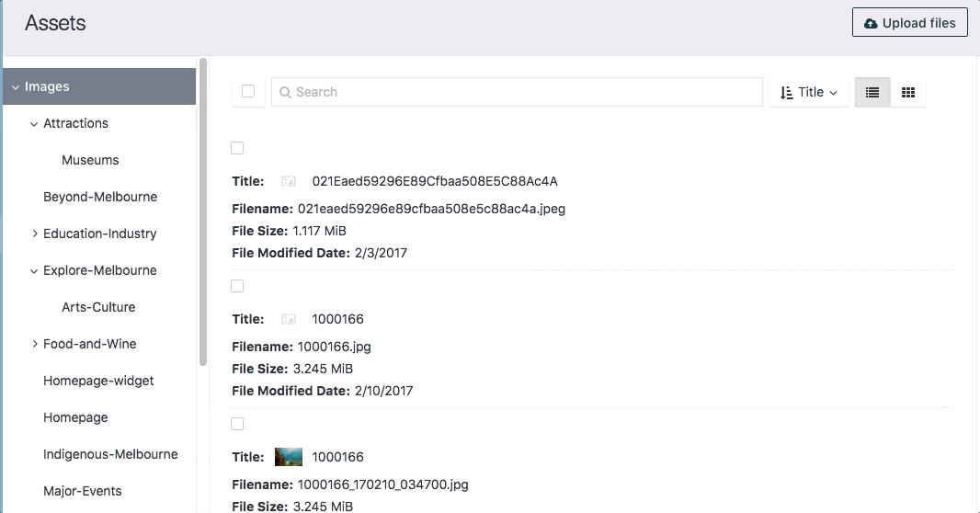Click placeholder image icon of 021Eaed59296E89Cfbaa508E5C88Ac4A
Image resolution: width=980 pixels, height=513 pixels.
coord(288,181)
